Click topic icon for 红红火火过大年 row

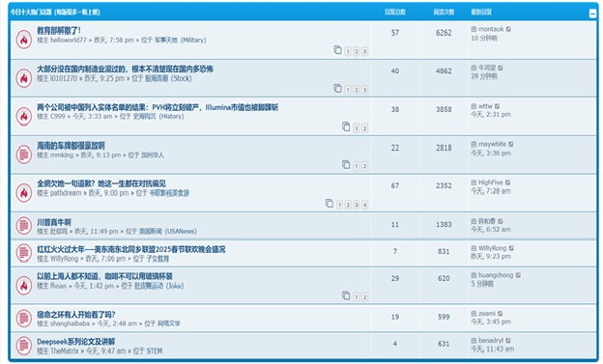pyautogui.click(x=24, y=253)
